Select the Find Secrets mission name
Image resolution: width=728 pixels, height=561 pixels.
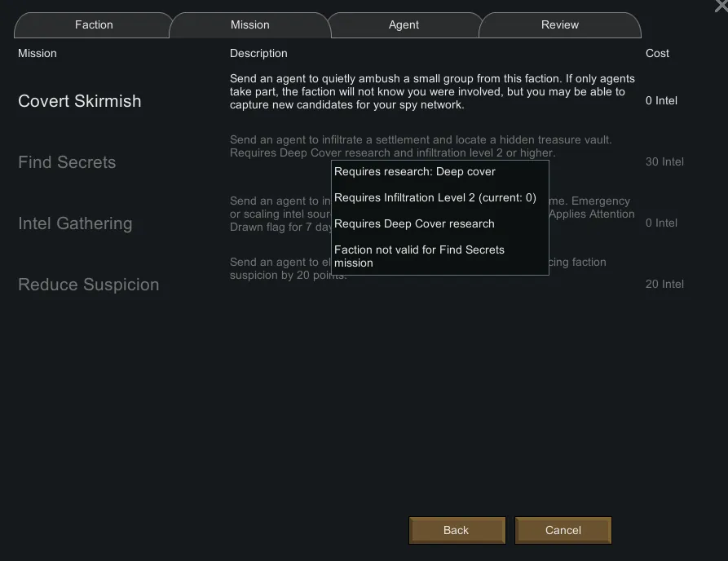(67, 162)
